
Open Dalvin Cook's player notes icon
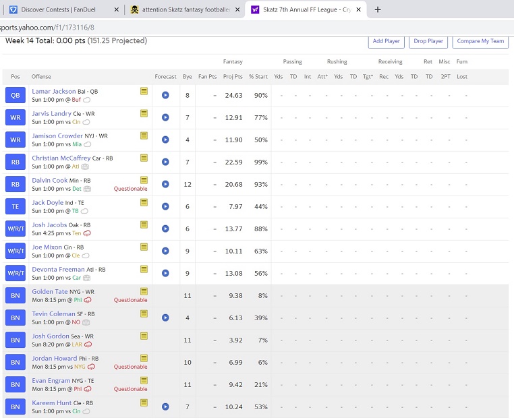click(144, 180)
